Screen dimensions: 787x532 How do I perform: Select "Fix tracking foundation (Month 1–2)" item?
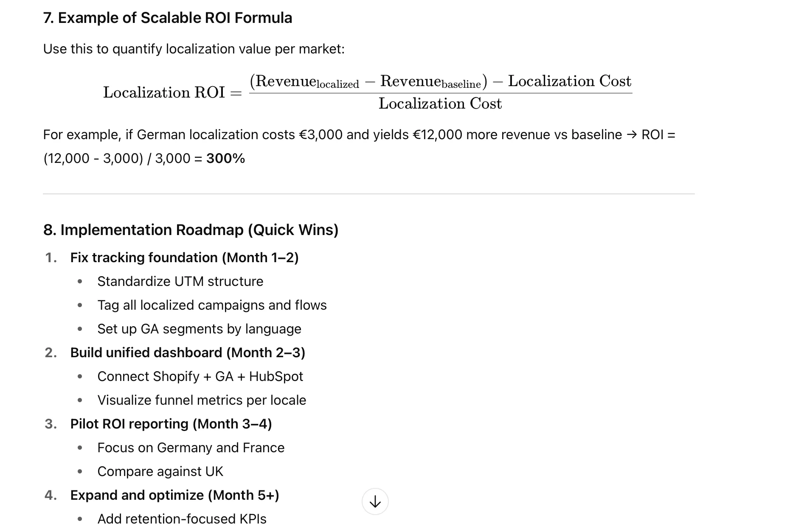pyautogui.click(x=184, y=258)
